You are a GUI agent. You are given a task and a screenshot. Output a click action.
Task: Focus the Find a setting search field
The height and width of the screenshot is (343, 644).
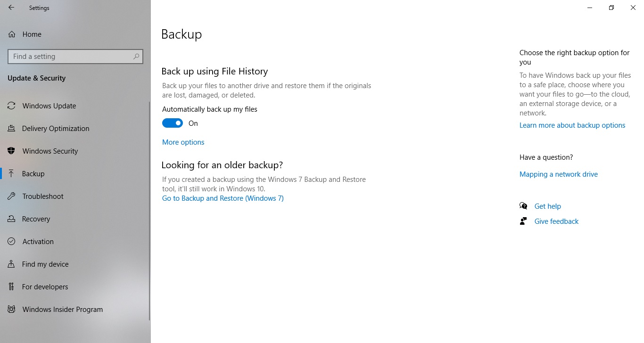click(75, 57)
